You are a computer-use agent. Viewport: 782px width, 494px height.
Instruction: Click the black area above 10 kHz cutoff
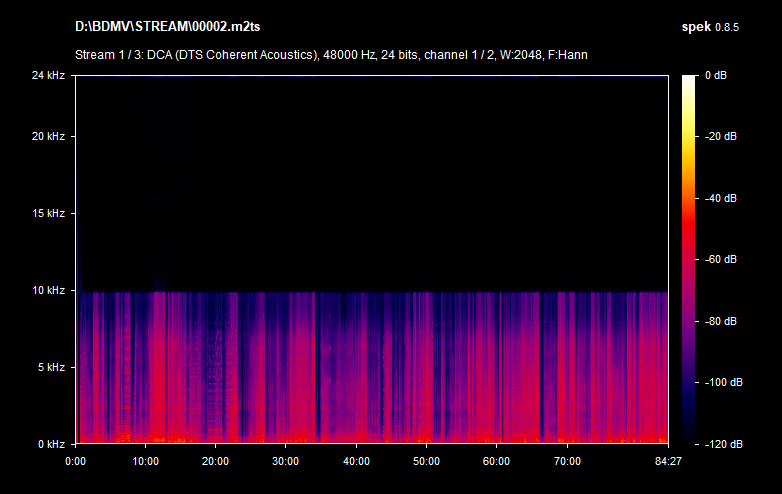point(370,180)
